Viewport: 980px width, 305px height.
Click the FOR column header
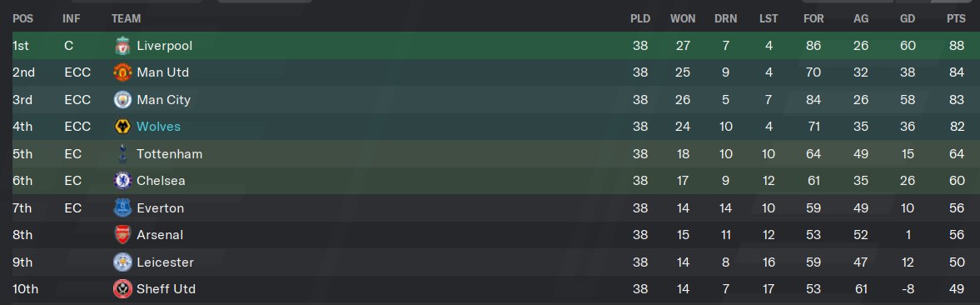click(x=813, y=18)
